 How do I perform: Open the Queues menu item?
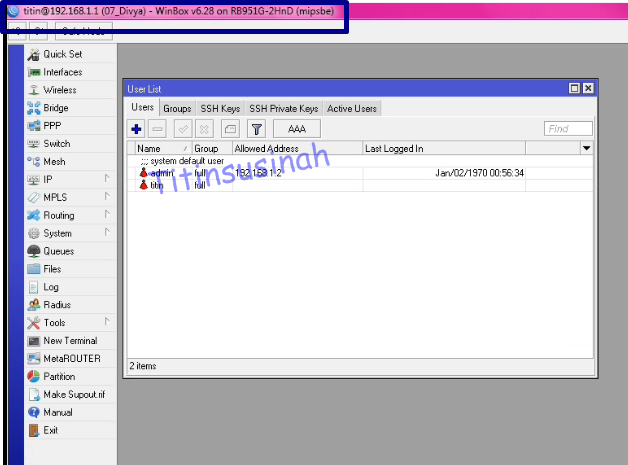coord(70,251)
